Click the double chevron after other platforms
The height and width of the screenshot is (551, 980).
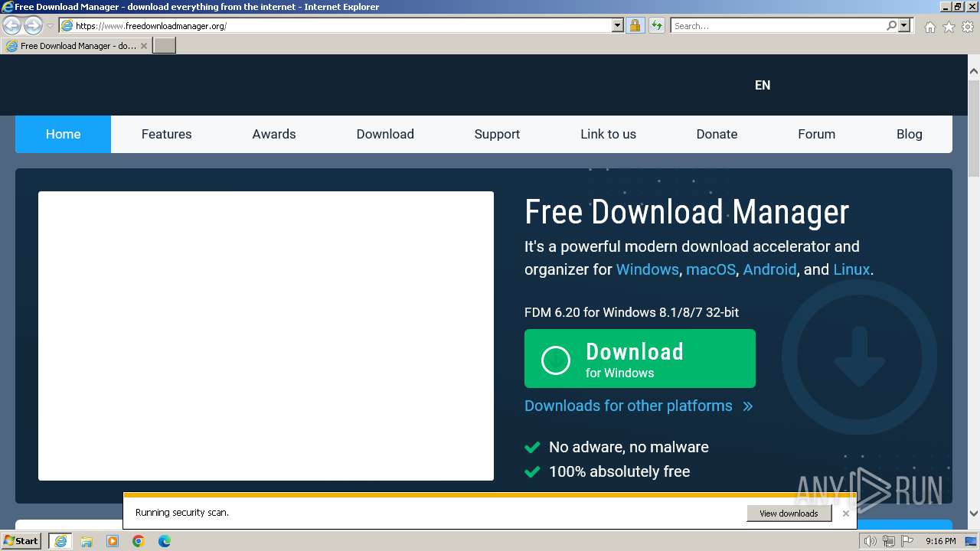click(x=748, y=406)
